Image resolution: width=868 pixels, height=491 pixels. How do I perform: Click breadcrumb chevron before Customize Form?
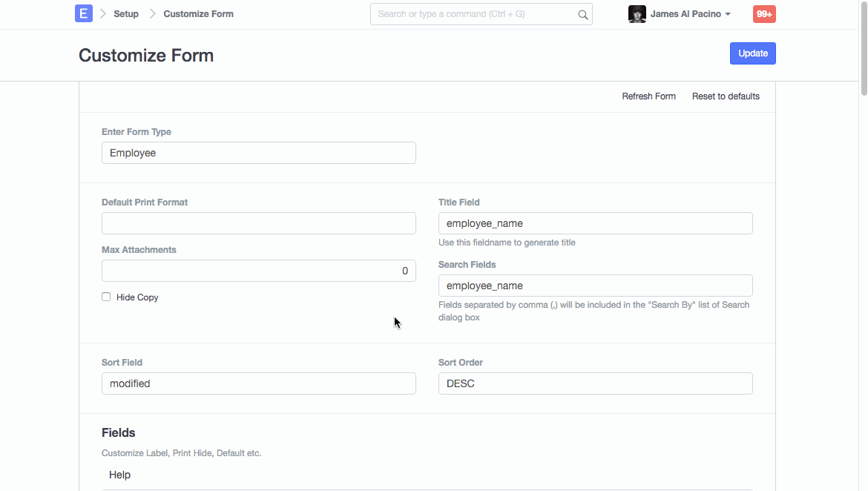point(153,14)
